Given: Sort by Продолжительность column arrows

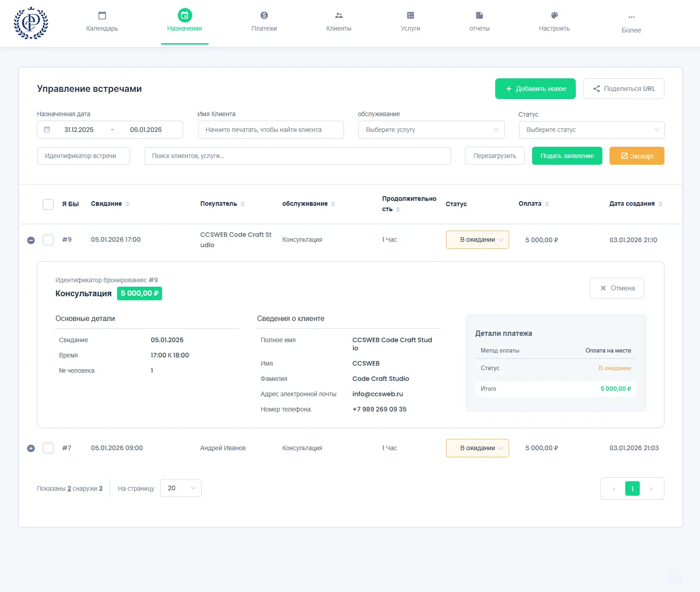Looking at the screenshot, I should [398, 209].
